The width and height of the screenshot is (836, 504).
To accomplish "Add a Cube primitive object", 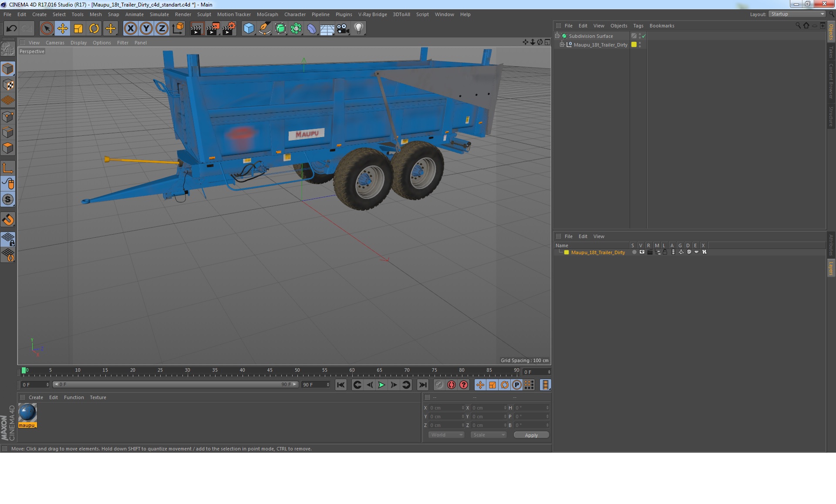I will 249,29.
